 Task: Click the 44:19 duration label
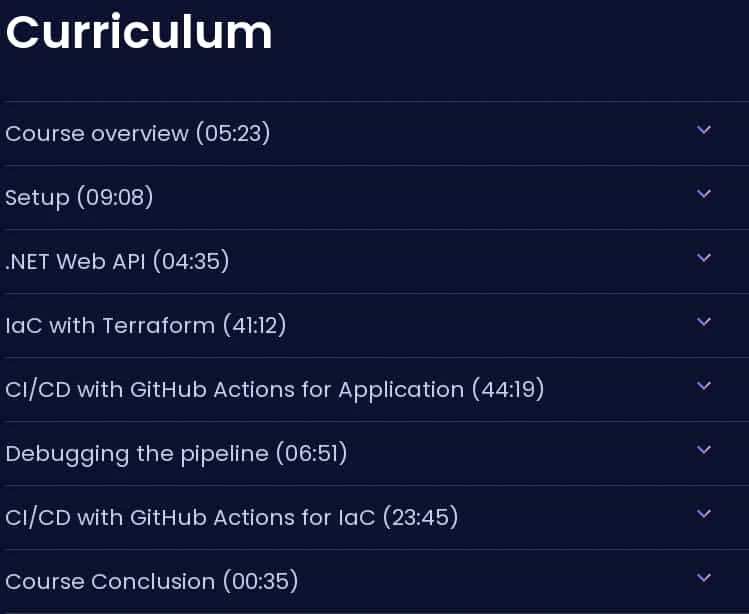click(x=508, y=389)
